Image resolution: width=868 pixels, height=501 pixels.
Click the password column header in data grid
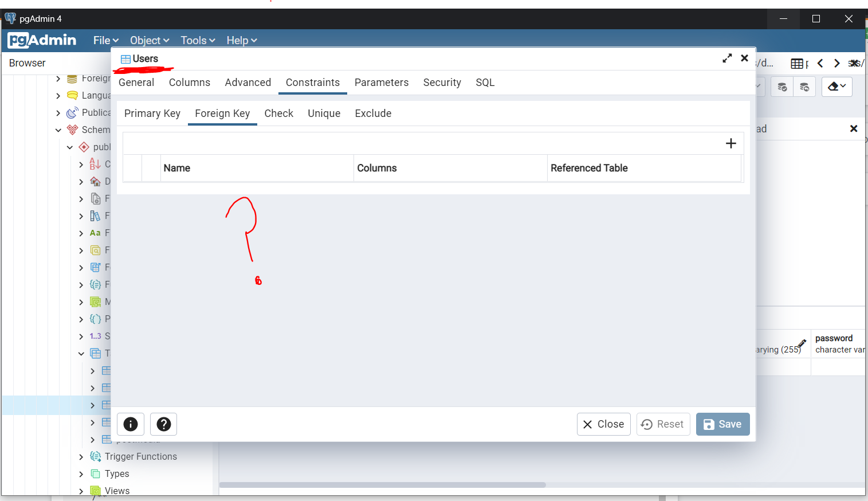(x=838, y=343)
